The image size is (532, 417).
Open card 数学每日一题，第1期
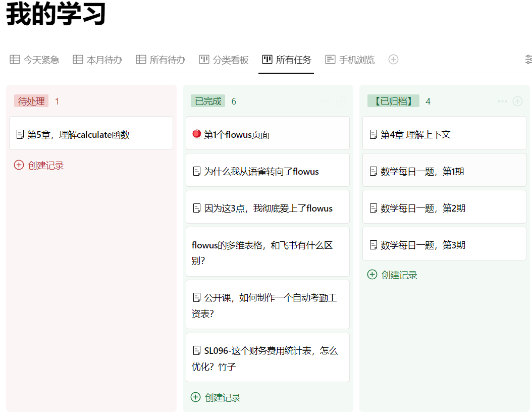point(444,170)
